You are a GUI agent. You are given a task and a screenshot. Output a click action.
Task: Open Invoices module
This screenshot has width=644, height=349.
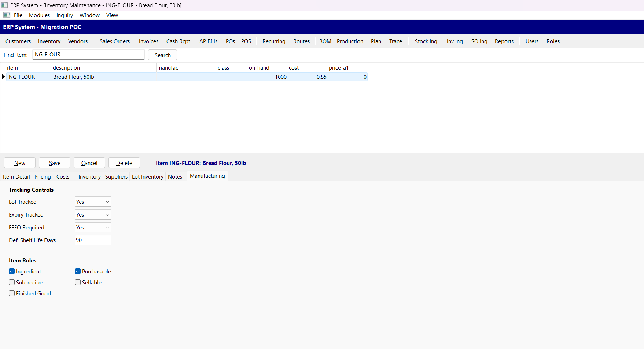pos(148,41)
